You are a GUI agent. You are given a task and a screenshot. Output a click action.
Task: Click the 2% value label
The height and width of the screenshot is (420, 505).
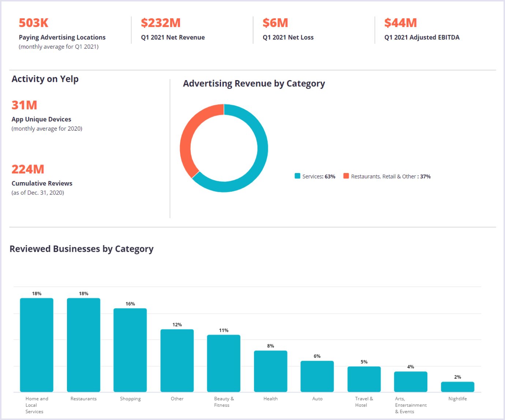pyautogui.click(x=457, y=377)
